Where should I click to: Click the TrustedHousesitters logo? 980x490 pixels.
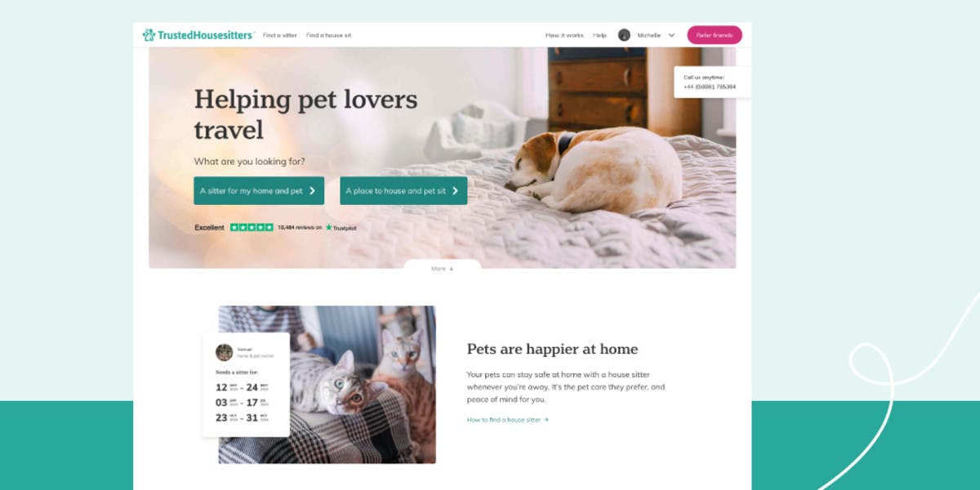coord(198,35)
